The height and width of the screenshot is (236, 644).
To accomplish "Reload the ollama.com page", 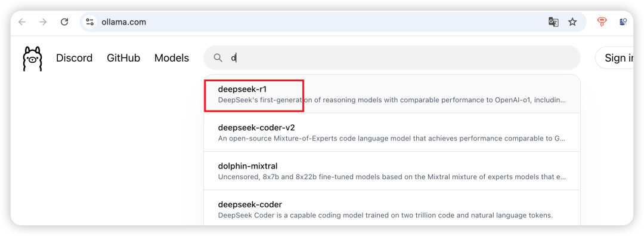I will coord(64,22).
